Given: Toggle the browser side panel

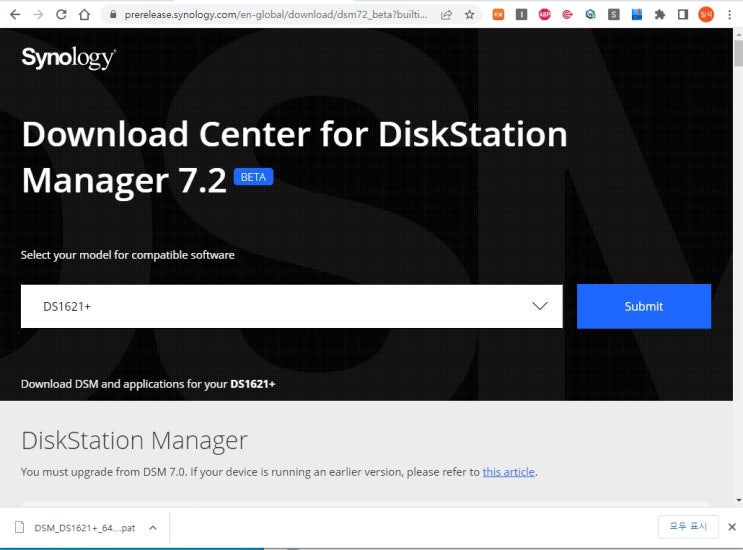Looking at the screenshot, I should coord(683,15).
